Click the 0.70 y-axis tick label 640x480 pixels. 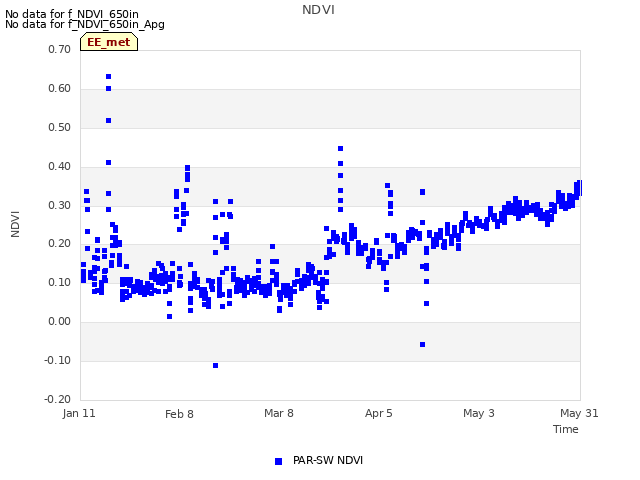[60, 49]
